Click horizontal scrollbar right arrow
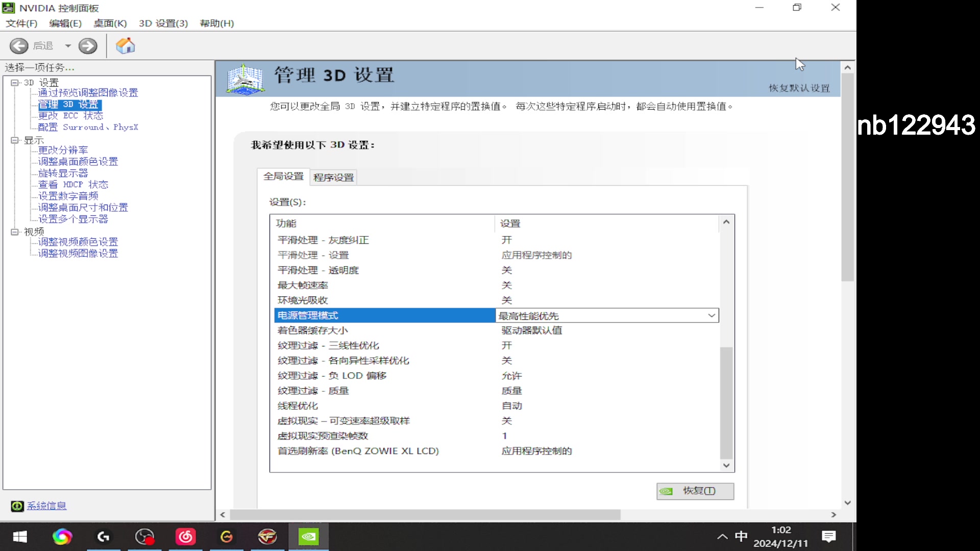Image resolution: width=980 pixels, height=551 pixels. point(834,515)
